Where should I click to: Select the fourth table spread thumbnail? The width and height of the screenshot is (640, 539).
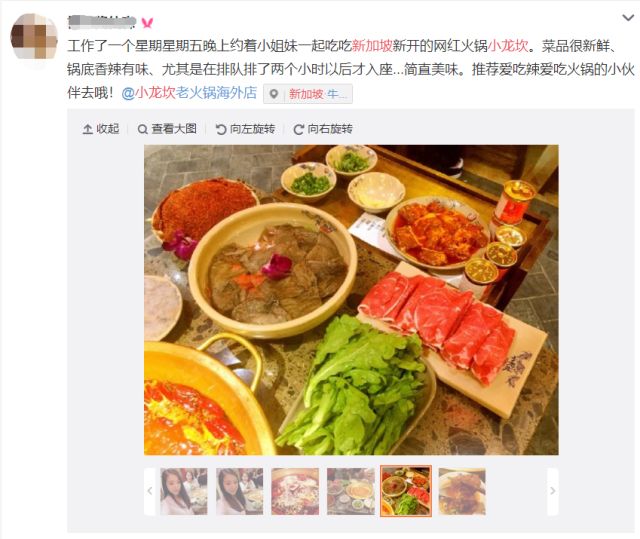tap(351, 491)
